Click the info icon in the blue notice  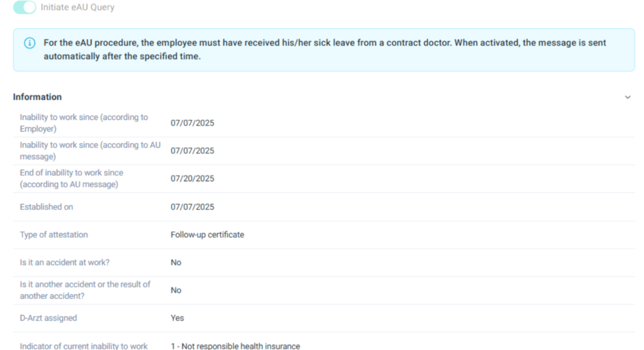tap(30, 43)
